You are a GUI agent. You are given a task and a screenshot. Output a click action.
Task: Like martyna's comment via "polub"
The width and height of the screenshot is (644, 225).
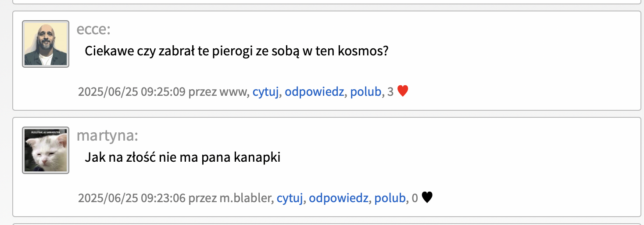click(x=390, y=199)
